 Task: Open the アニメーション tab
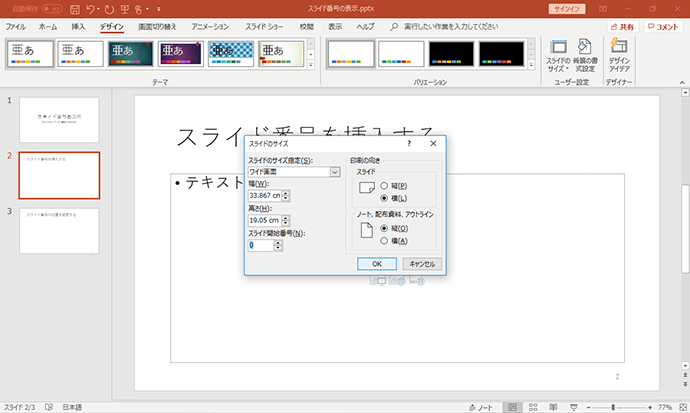pyautogui.click(x=210, y=27)
